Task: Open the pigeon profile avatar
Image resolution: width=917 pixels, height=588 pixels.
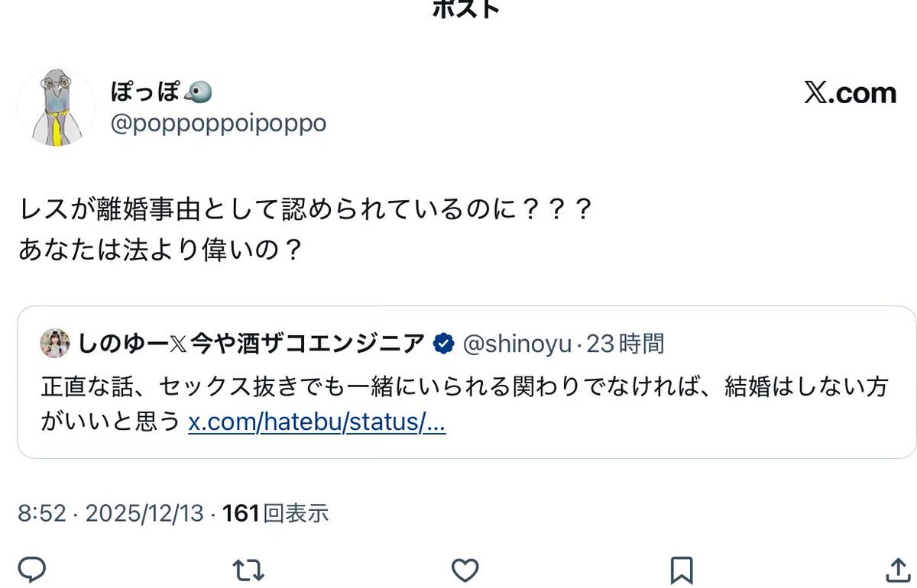Action: (x=56, y=105)
